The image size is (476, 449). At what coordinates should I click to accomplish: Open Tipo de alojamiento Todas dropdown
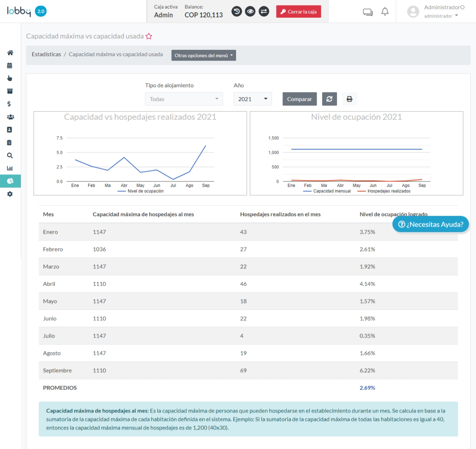pos(184,99)
